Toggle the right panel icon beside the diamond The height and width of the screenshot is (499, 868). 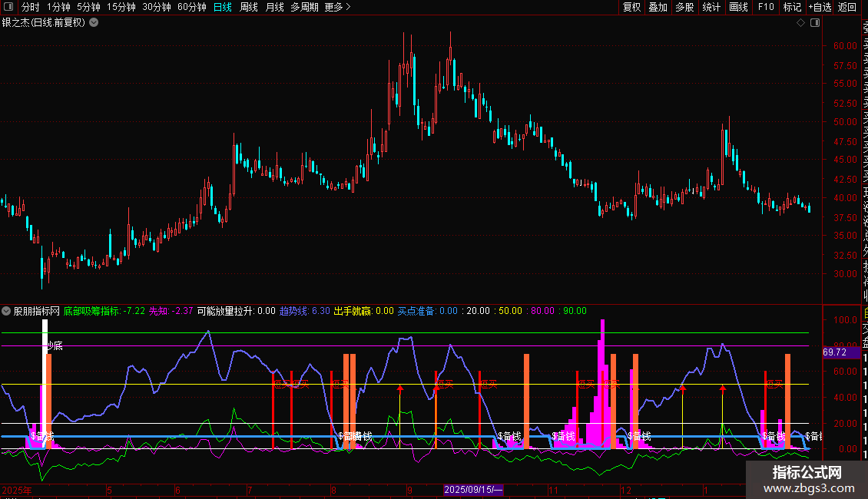tap(814, 23)
